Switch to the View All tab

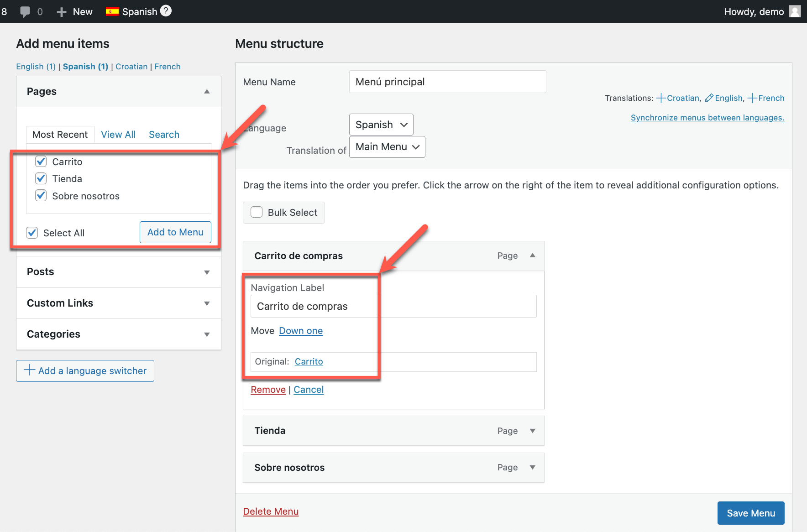[x=118, y=135]
